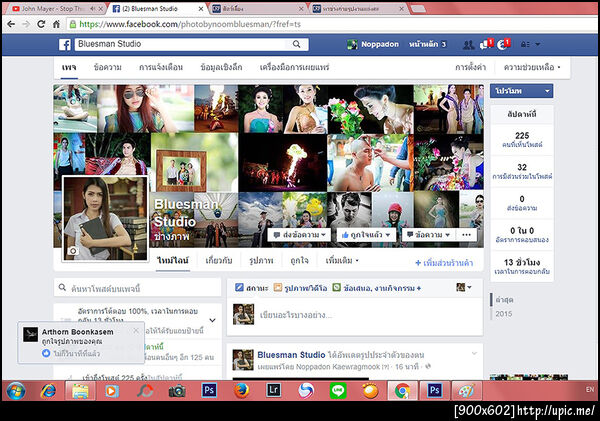Select สถานะ status composer option
The width and height of the screenshot is (600, 421).
(251, 288)
